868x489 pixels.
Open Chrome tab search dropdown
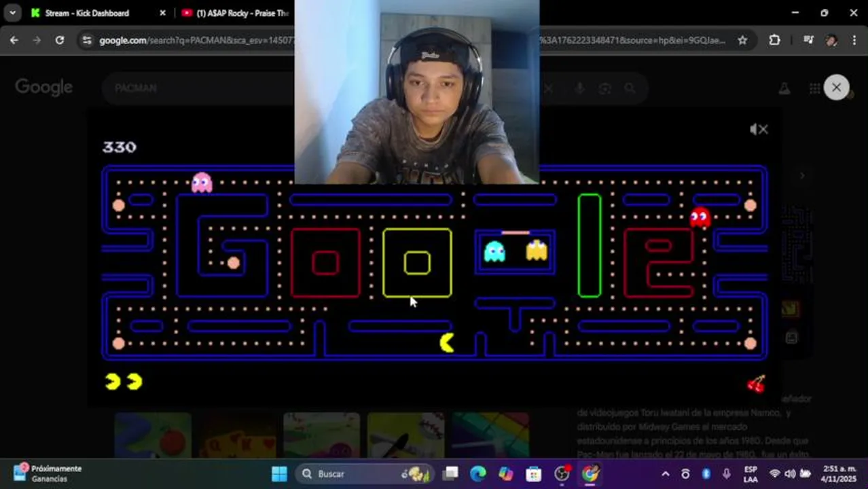click(x=12, y=13)
